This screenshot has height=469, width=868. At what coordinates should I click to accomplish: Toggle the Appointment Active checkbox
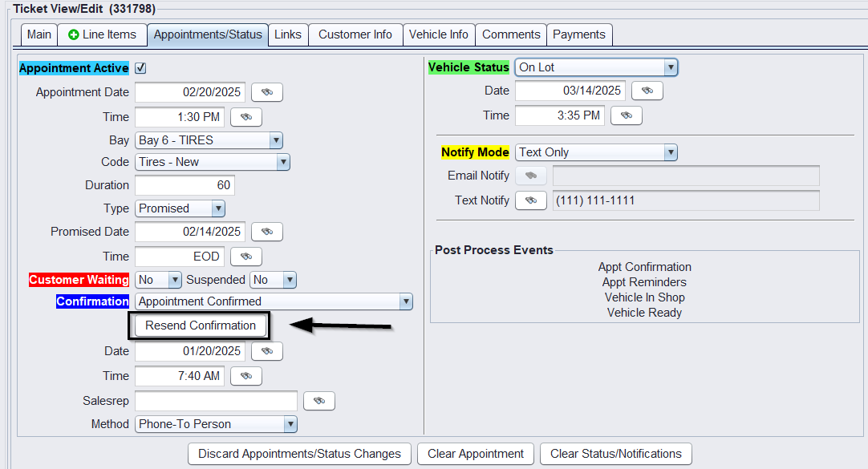point(140,69)
